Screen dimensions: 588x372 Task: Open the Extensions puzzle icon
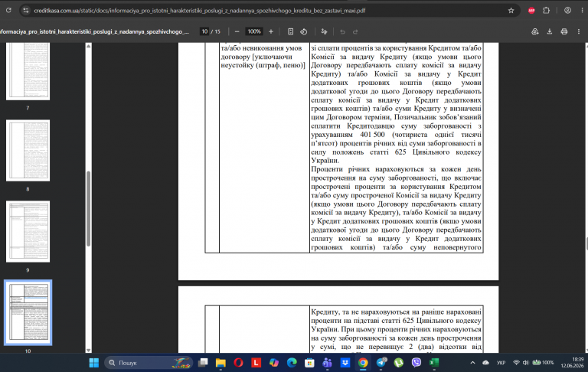pyautogui.click(x=547, y=11)
